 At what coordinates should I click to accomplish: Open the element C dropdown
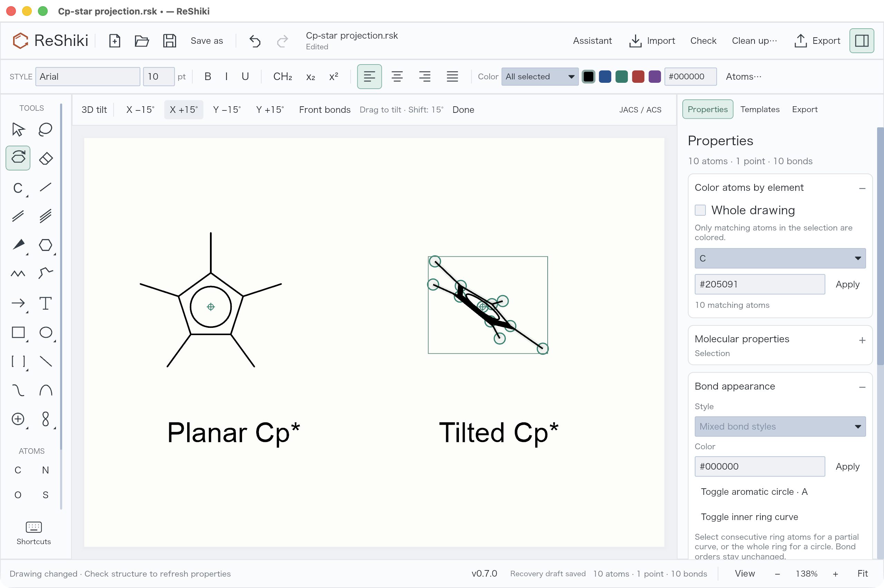click(780, 258)
